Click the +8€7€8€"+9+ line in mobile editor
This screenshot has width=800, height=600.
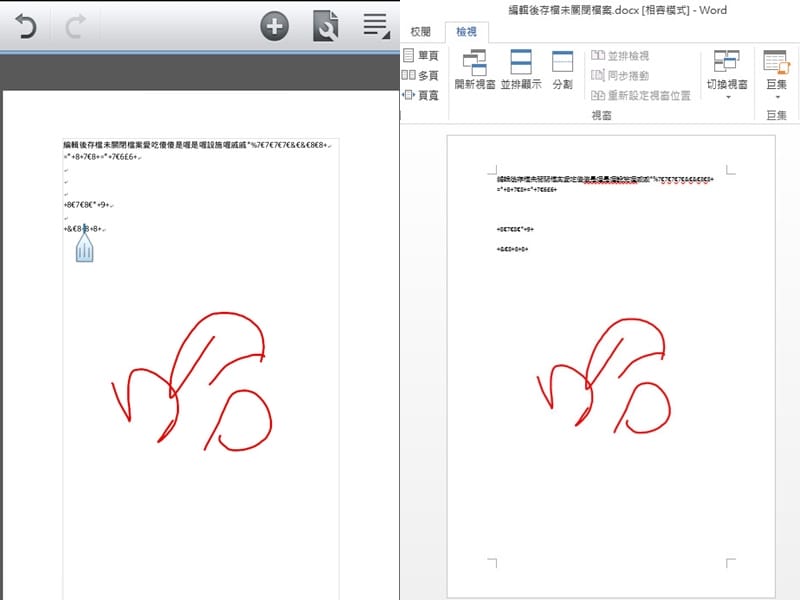[87, 205]
